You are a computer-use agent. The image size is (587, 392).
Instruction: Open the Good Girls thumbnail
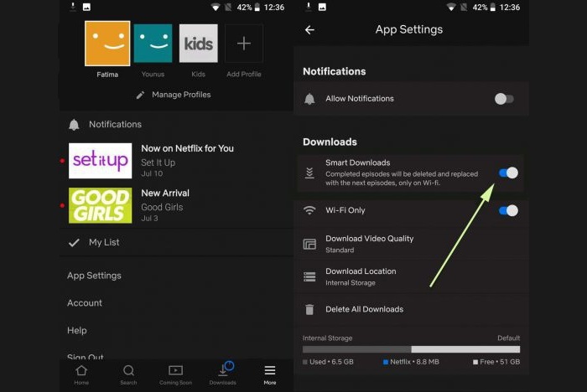click(101, 206)
